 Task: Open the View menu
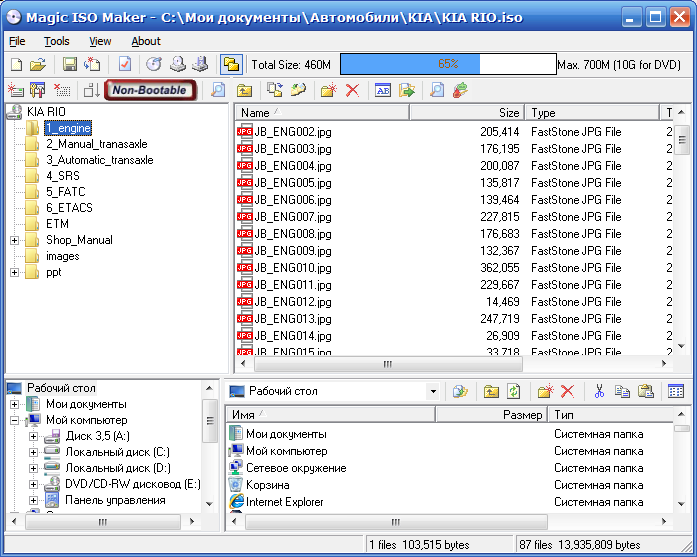pyautogui.click(x=100, y=41)
